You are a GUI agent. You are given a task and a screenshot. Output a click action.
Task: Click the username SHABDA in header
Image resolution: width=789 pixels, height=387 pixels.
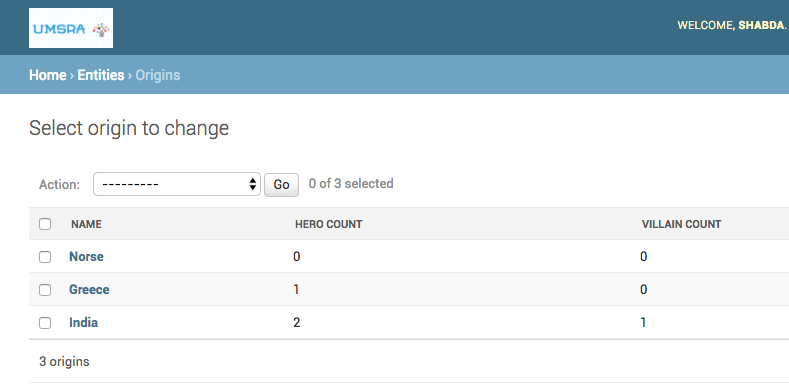coord(761,25)
